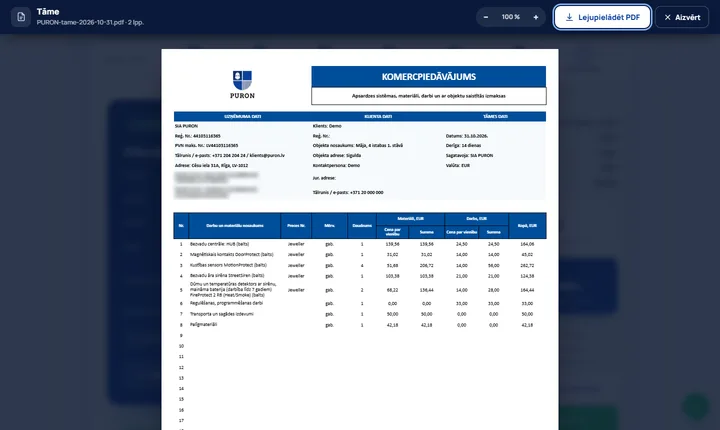Click Regulēšanas, programmēšanas darbi row
The width and height of the screenshot is (720, 430).
(360, 303)
